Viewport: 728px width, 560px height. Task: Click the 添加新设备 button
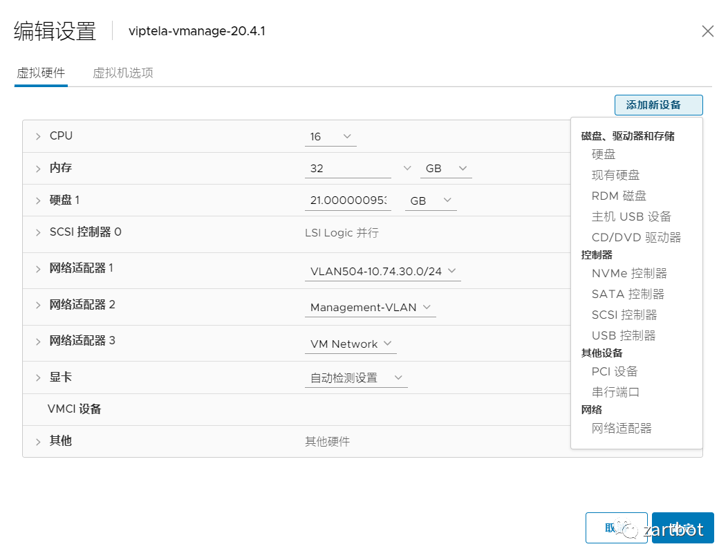tap(658, 105)
